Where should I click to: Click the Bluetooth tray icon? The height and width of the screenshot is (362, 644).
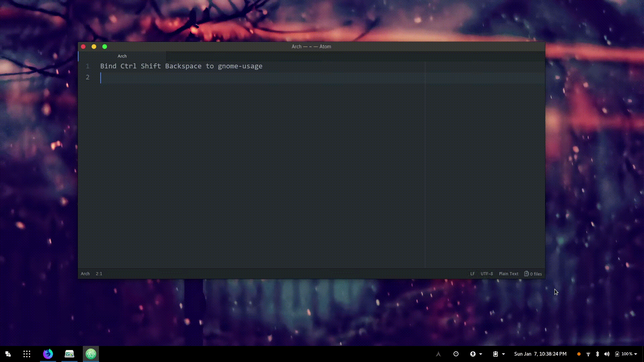[x=597, y=354]
